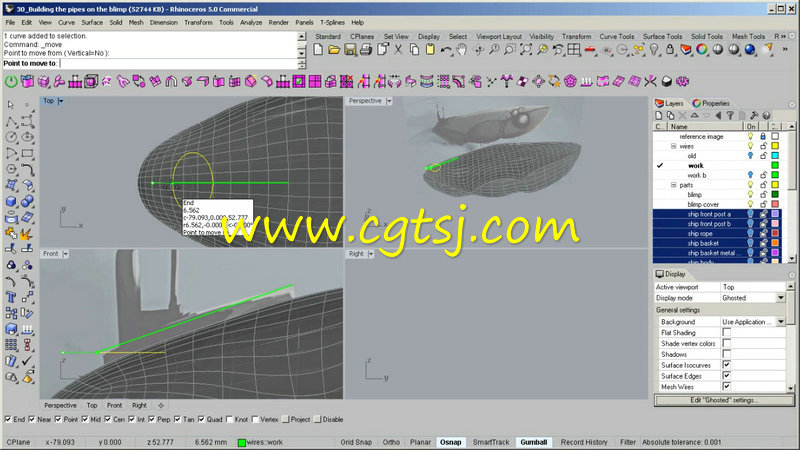Click the Paste clipboard icon

[430, 49]
